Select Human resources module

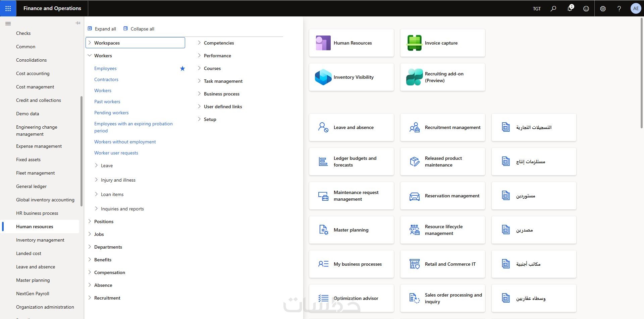[x=35, y=227]
